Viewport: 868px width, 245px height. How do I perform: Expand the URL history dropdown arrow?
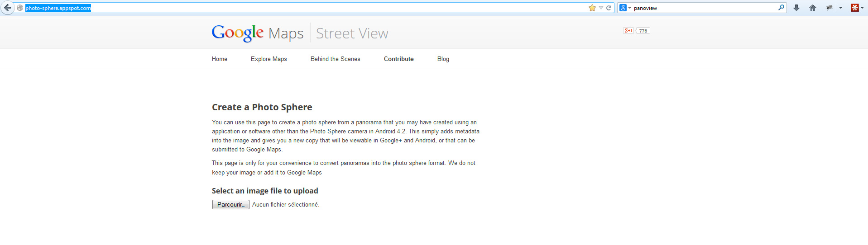(601, 8)
